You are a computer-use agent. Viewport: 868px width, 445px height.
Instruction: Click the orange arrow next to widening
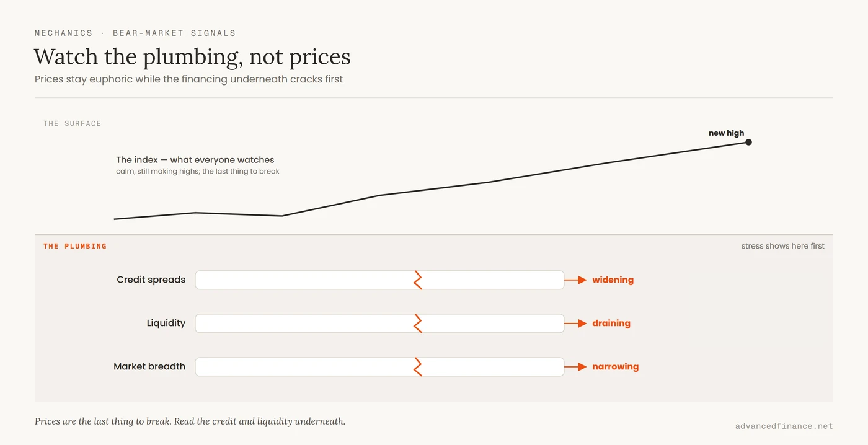tap(575, 280)
